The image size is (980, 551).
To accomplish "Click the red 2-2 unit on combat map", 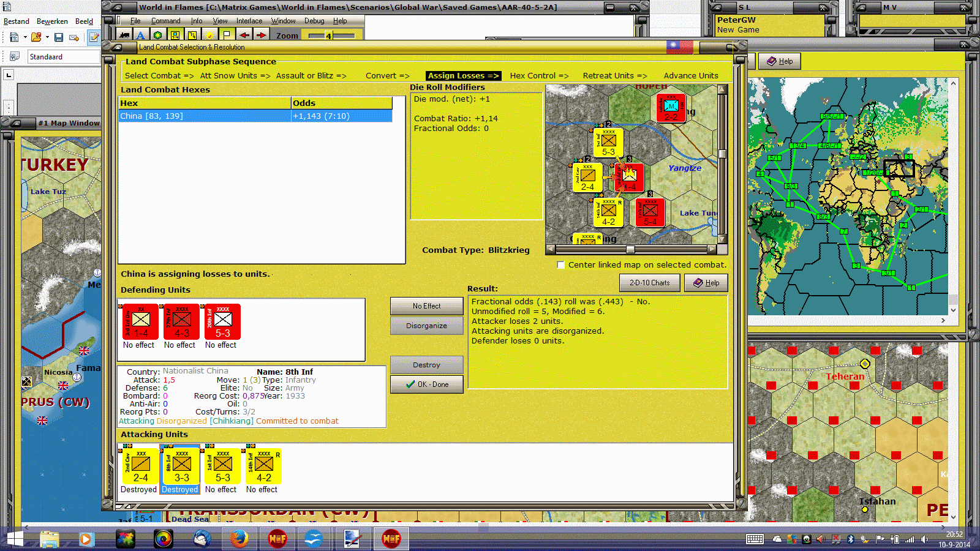I will 671,108.
